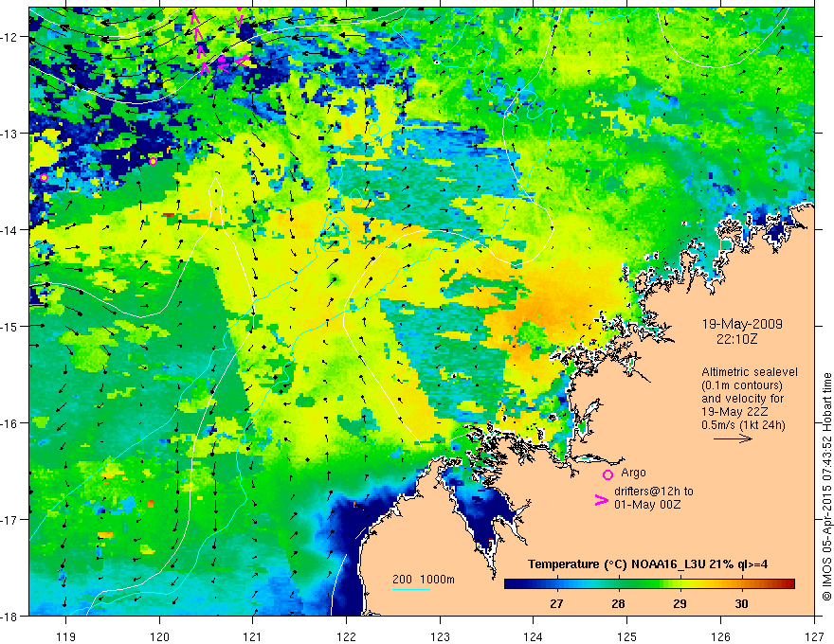This screenshot has width=834, height=644.
Task: Click the 123 longitude axis label
Action: (x=440, y=636)
